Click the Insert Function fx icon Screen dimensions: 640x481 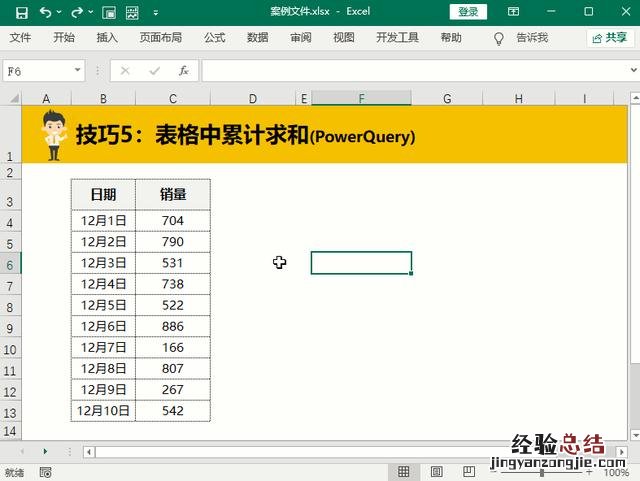184,71
